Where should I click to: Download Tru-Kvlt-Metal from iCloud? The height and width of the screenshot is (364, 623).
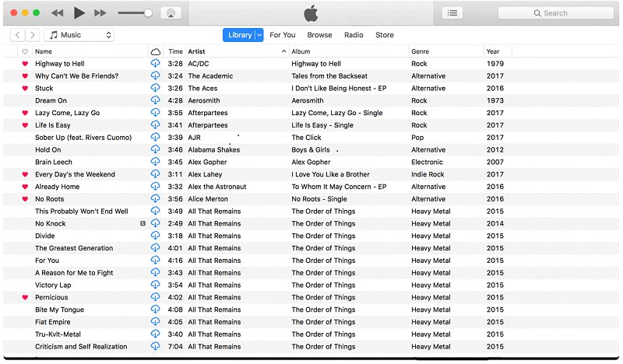pyautogui.click(x=155, y=334)
